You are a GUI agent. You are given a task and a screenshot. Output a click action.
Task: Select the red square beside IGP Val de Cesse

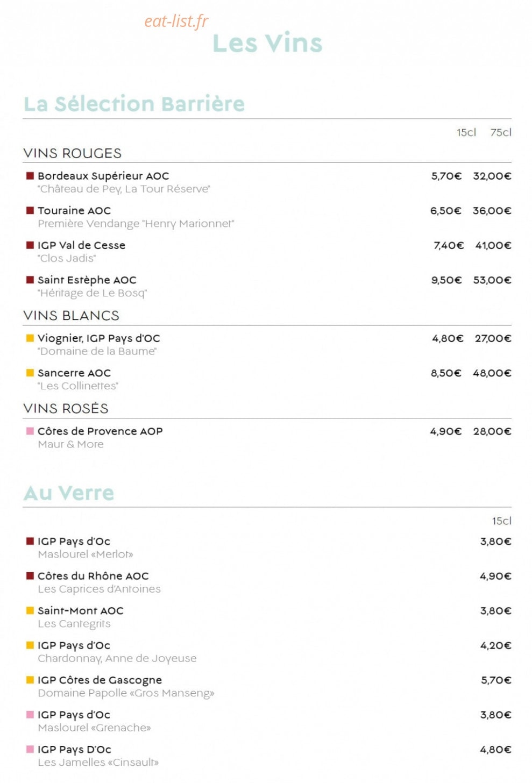tap(30, 245)
